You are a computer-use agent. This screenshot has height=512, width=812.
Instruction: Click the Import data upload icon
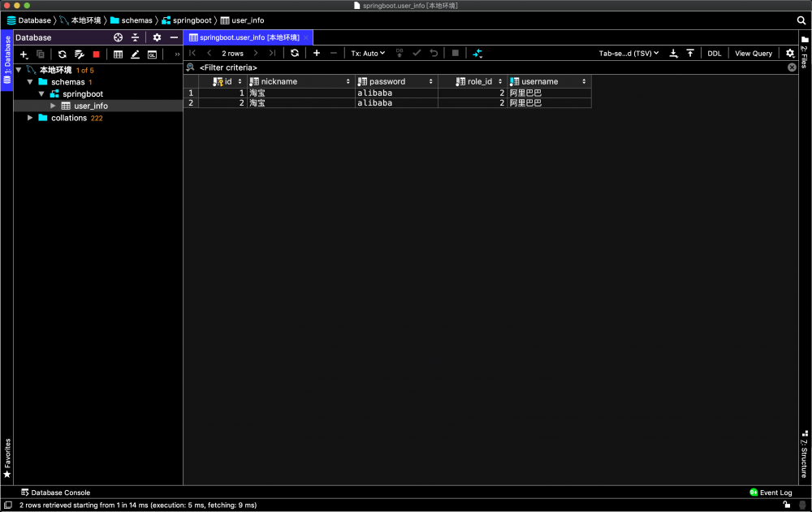690,53
